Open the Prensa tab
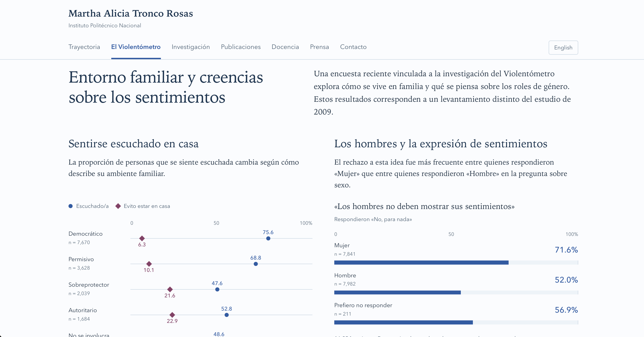 [319, 47]
